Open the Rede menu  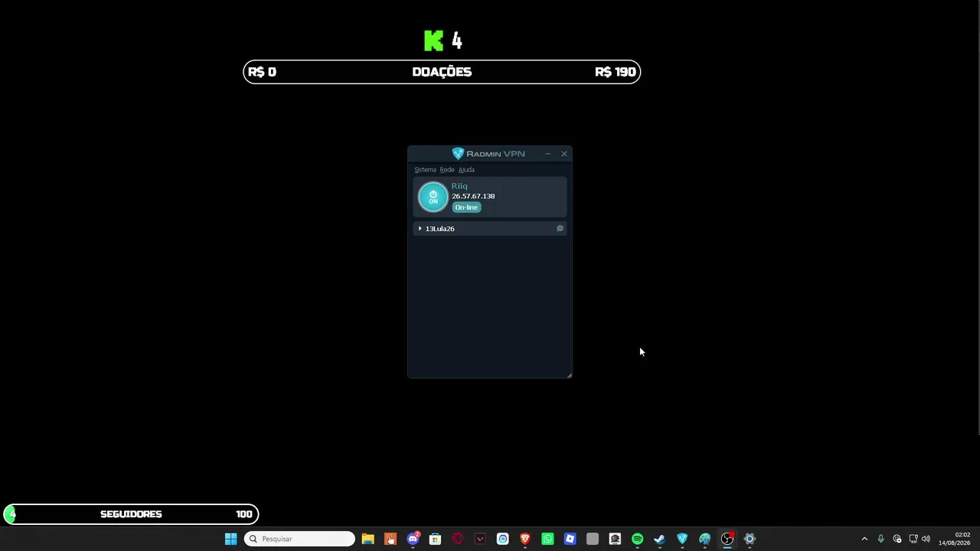(x=447, y=170)
